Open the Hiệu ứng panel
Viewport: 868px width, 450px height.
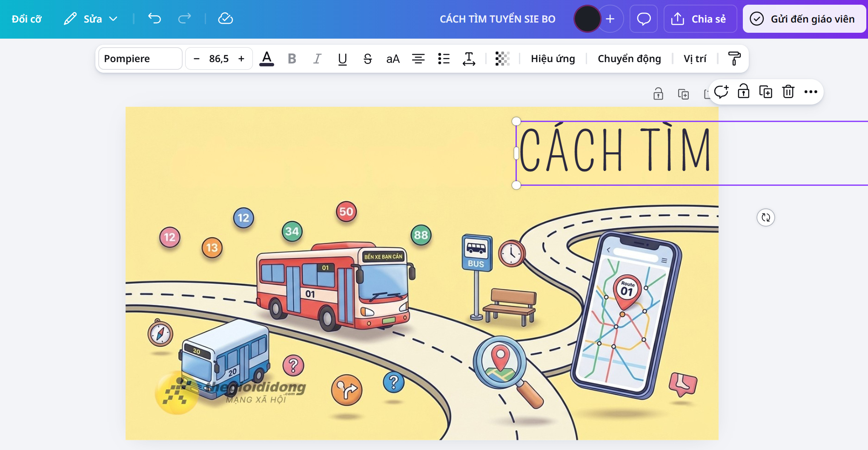coord(553,59)
